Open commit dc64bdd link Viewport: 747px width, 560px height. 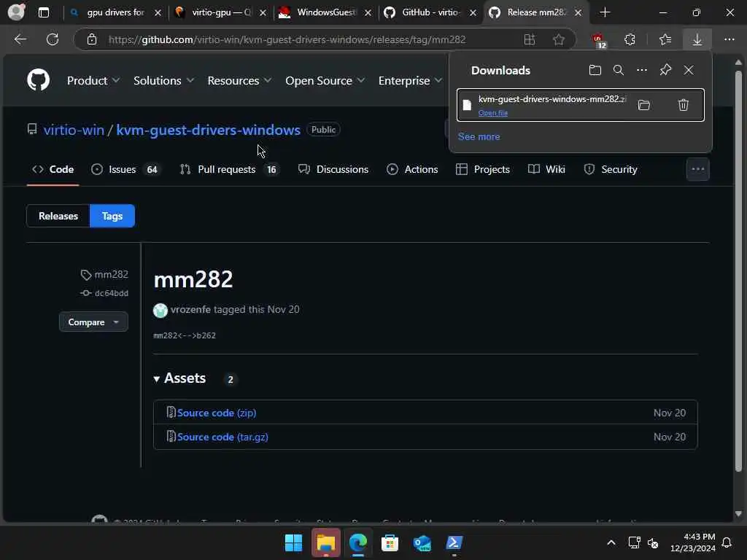(x=111, y=293)
